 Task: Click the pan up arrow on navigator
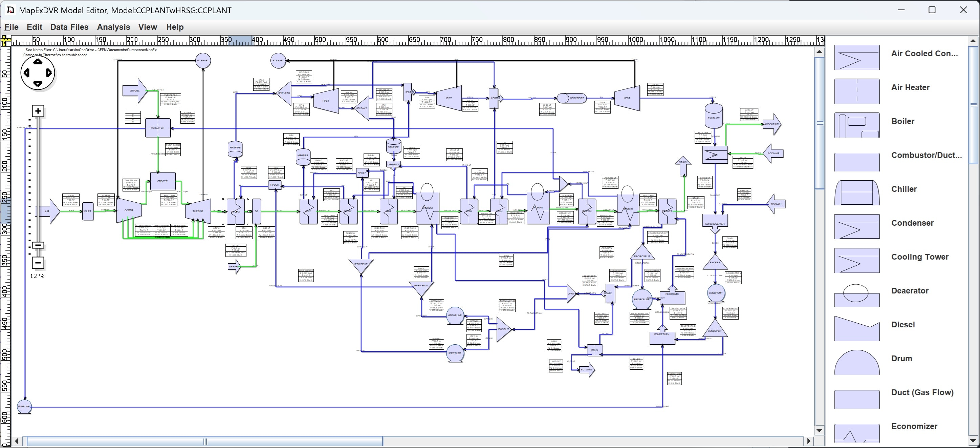click(38, 62)
